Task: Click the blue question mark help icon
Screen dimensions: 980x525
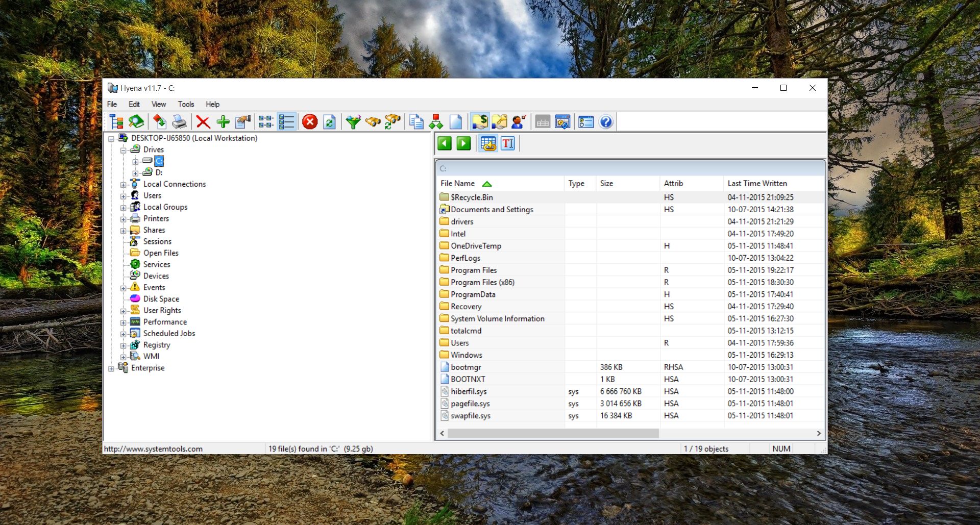Action: [606, 122]
